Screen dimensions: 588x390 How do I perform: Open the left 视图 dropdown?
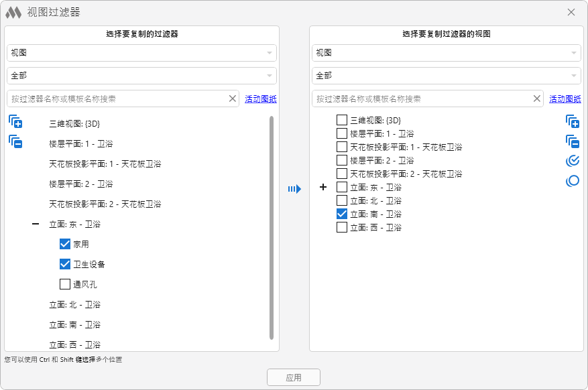(141, 53)
